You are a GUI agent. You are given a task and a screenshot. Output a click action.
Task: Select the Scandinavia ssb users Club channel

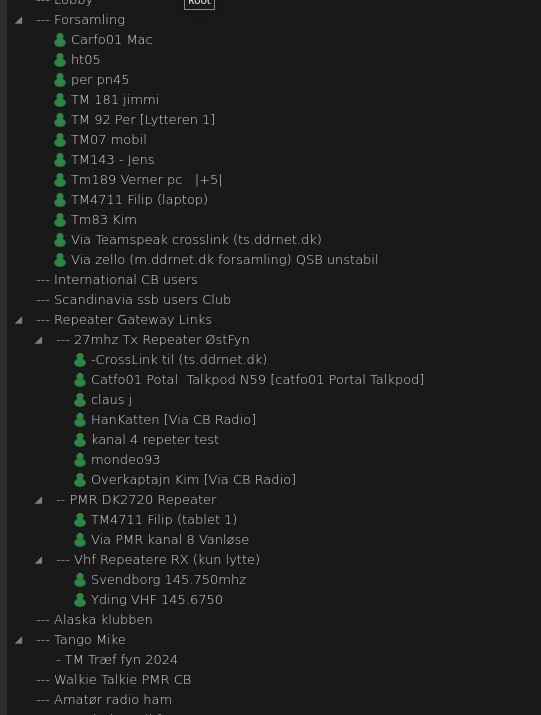[134, 300]
